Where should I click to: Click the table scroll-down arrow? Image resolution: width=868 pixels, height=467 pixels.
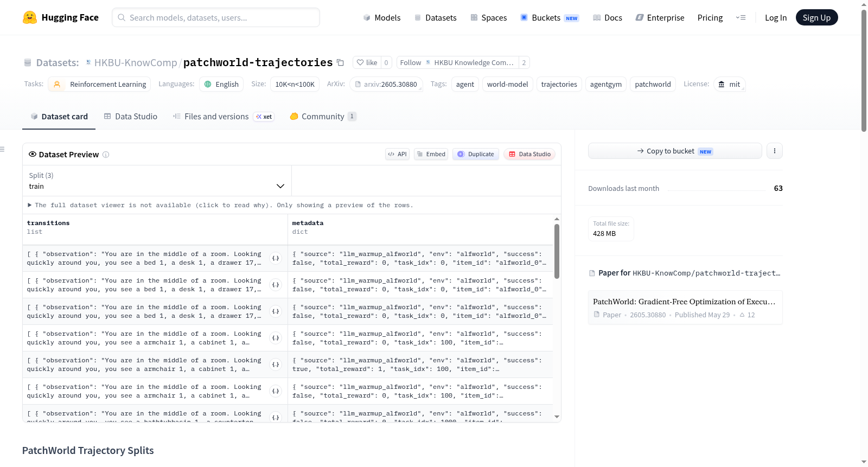click(557, 417)
